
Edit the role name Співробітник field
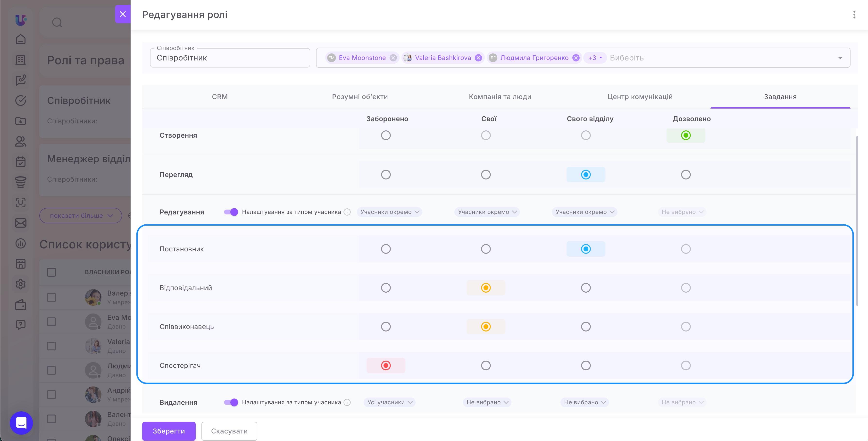pos(230,58)
